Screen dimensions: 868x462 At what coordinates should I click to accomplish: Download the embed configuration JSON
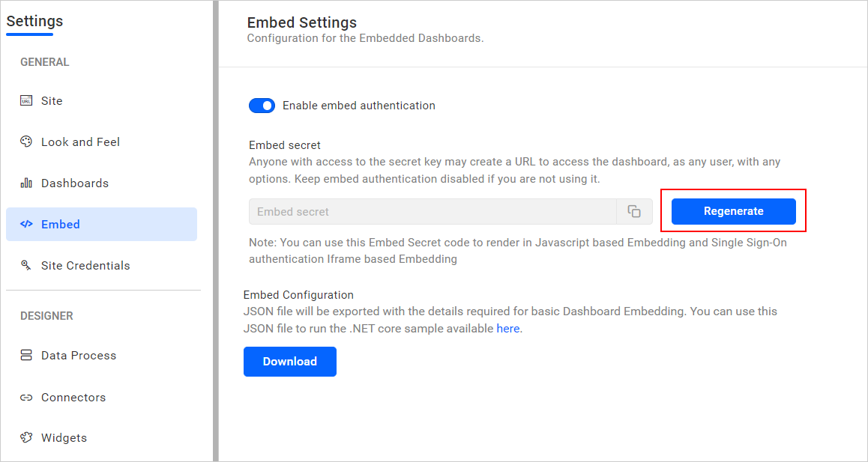pyautogui.click(x=289, y=362)
